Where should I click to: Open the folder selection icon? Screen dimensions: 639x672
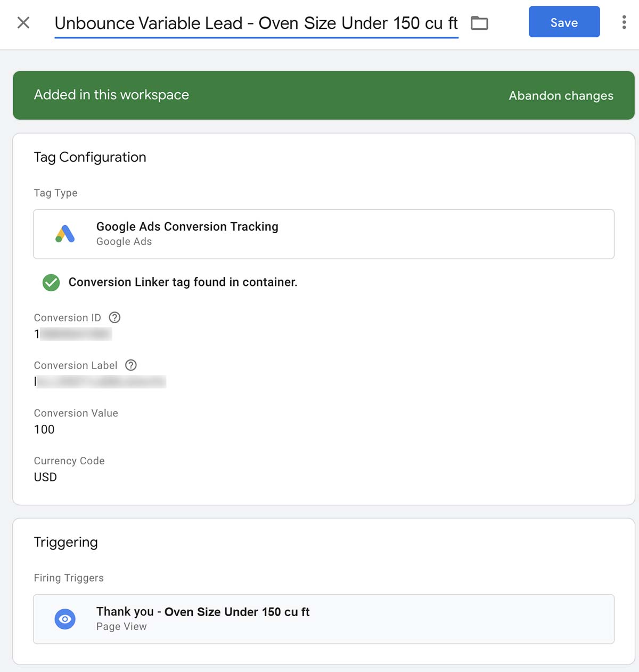pos(479,23)
